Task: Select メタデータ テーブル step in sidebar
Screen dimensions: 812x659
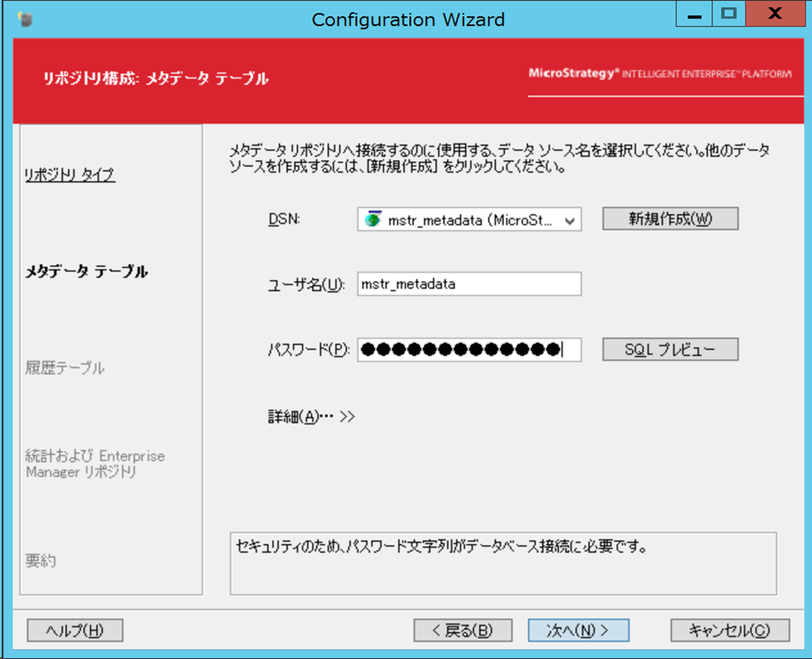Action: (x=86, y=271)
